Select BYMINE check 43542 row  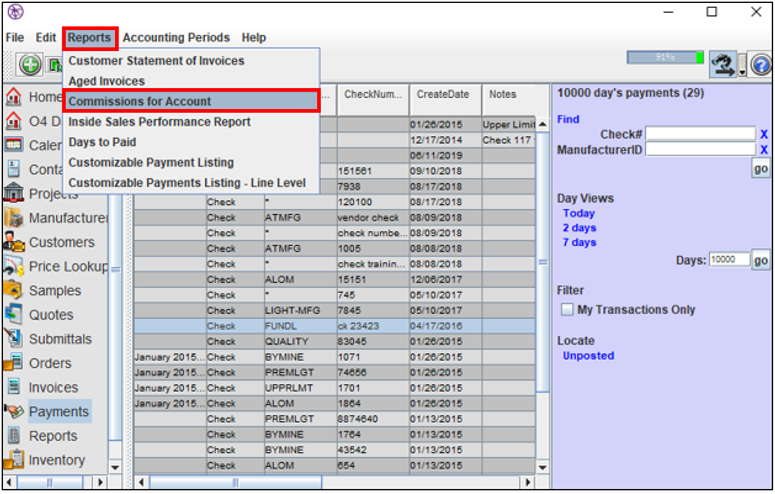335,450
